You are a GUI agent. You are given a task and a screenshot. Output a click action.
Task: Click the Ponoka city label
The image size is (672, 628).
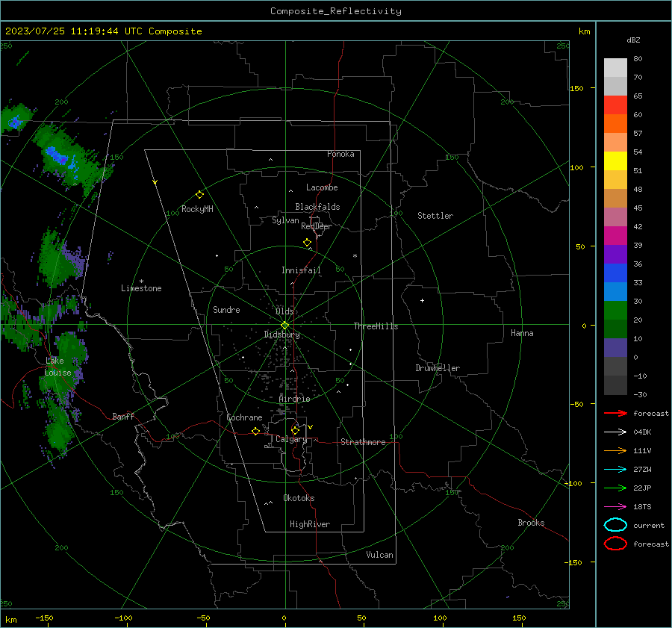point(340,154)
